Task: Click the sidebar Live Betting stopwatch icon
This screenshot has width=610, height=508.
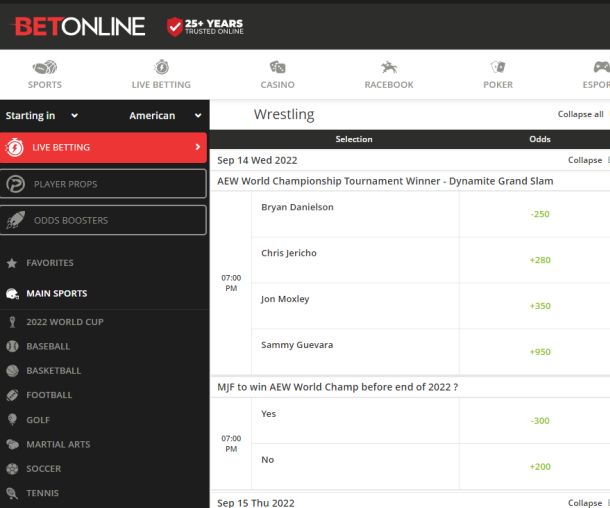Action: coord(15,147)
